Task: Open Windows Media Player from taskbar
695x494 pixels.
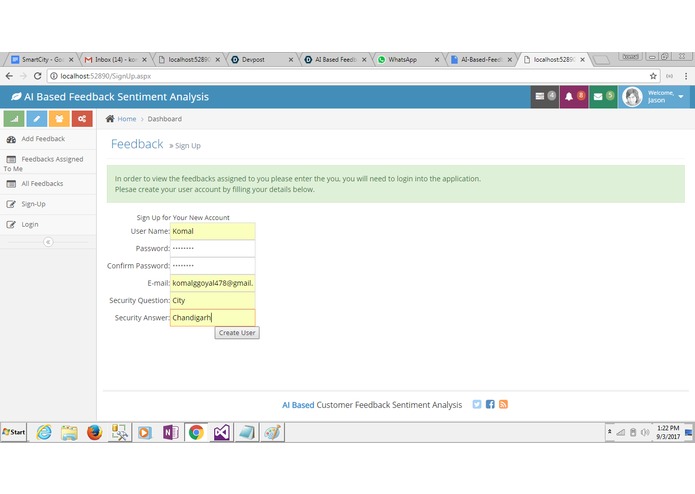Action: pos(145,432)
